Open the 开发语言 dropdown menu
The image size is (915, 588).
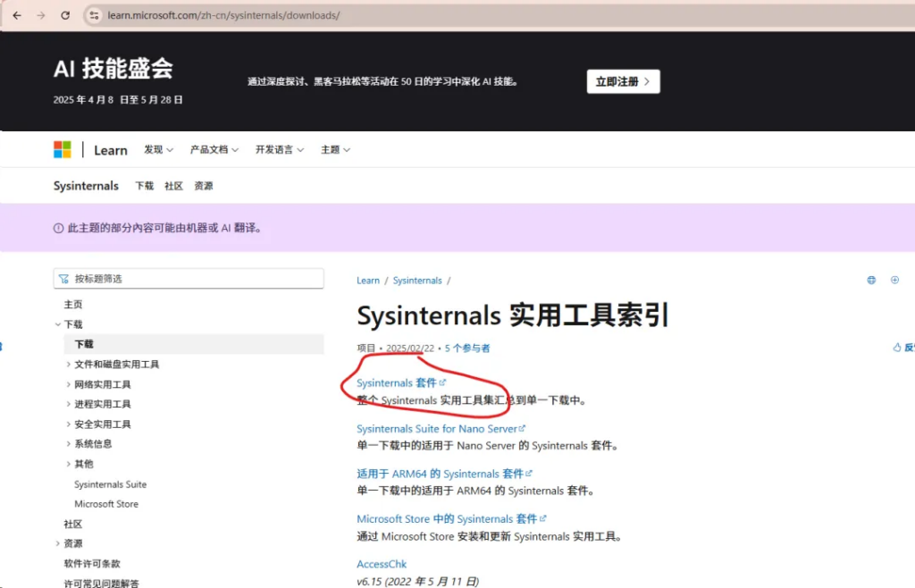click(280, 150)
